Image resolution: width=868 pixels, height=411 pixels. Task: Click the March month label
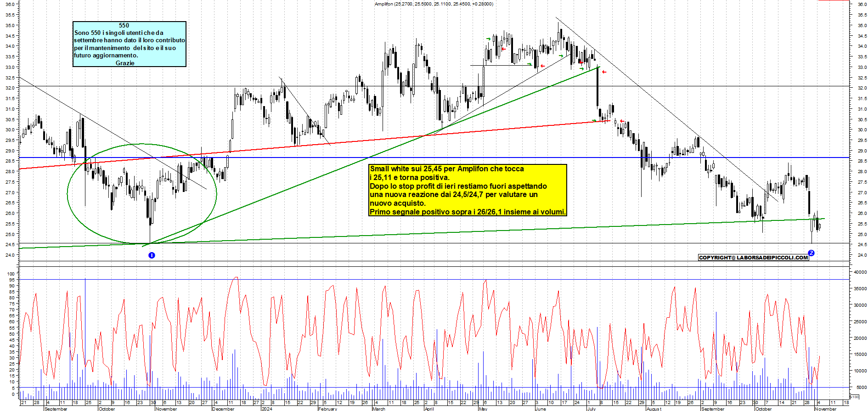[379, 409]
